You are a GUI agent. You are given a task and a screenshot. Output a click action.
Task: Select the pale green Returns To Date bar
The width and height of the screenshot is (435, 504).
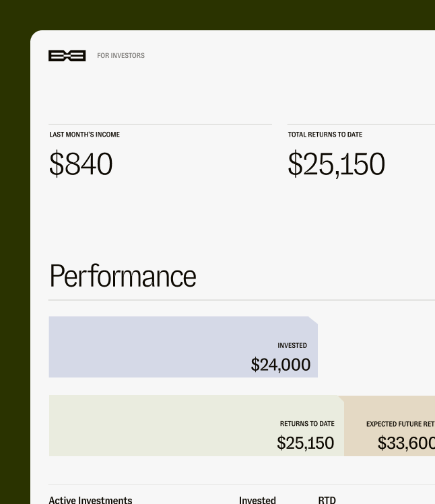[x=196, y=425]
